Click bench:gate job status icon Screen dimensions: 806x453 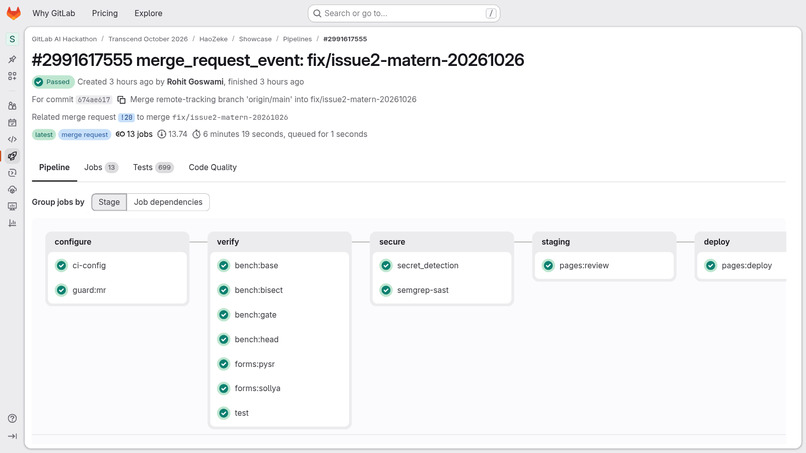pos(224,315)
